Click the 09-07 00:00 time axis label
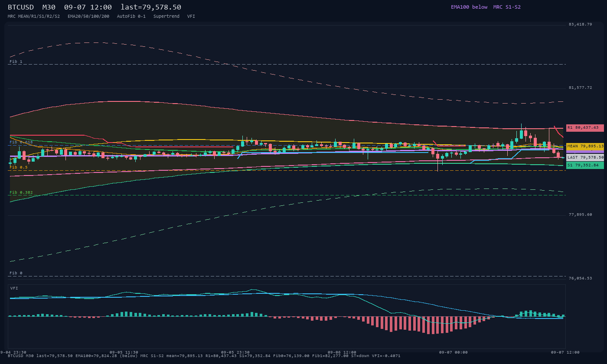 click(x=454, y=352)
